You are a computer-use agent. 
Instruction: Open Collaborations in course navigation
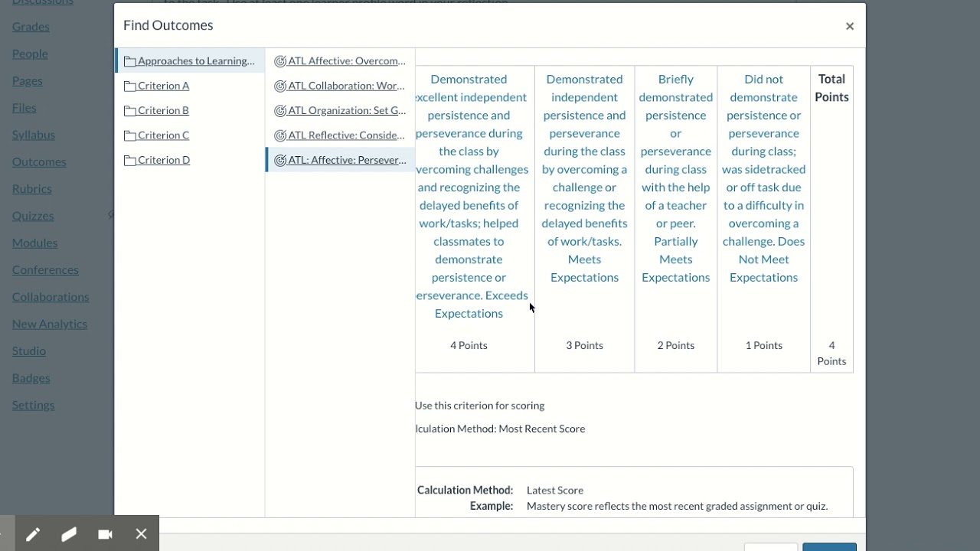(51, 297)
